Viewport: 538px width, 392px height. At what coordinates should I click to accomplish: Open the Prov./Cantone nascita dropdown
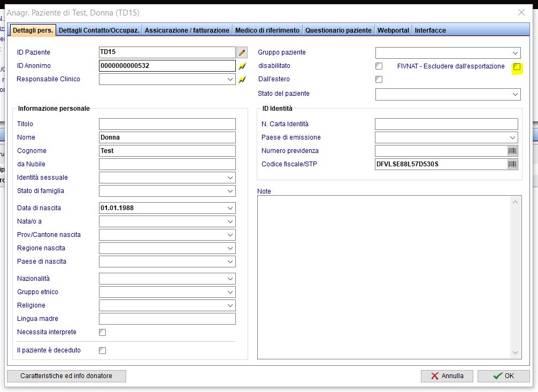pos(230,235)
